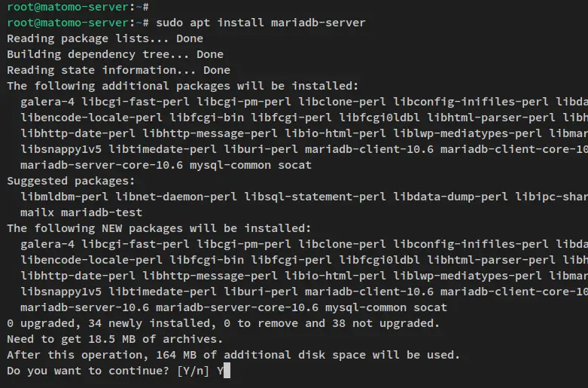Select the 'Suggested packages:' heading line
This screenshot has width=588, height=388.
point(71,181)
